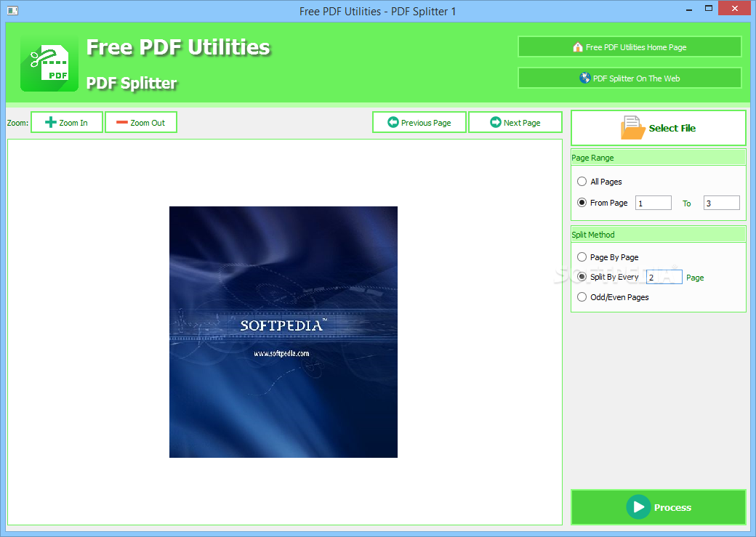Click the 'PDF Splitter' subtitle text
Image resolution: width=756 pixels, height=537 pixels.
[x=132, y=84]
